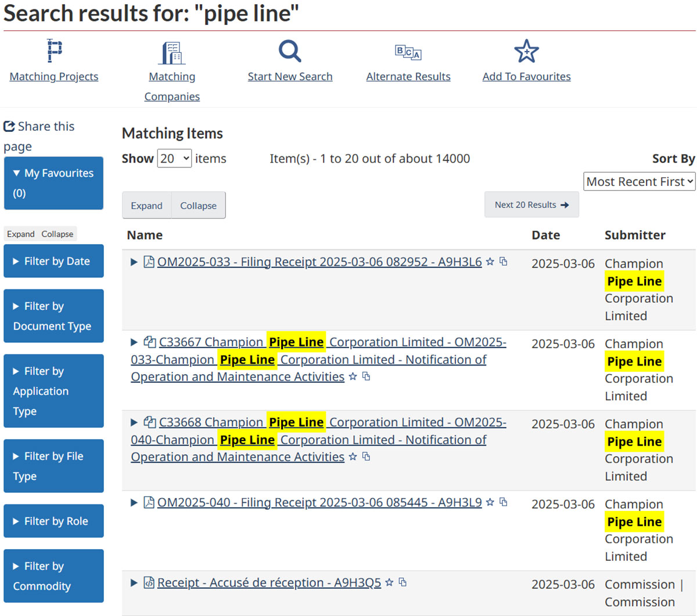Image resolution: width=697 pixels, height=616 pixels.
Task: Click the Start New Search magnifier icon
Action: (290, 51)
